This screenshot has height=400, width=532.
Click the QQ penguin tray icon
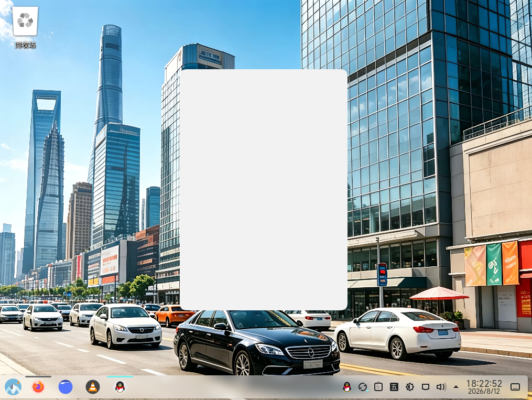[x=347, y=387]
